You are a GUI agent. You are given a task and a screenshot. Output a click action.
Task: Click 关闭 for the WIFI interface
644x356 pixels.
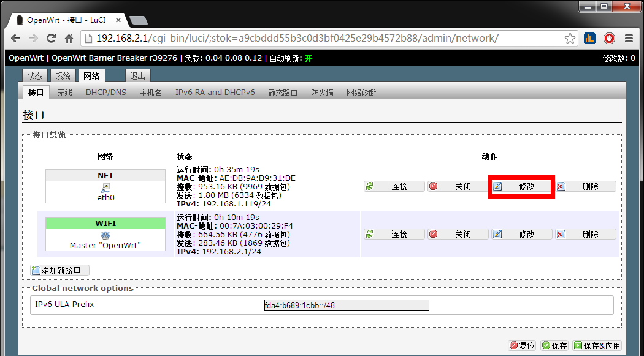pos(458,234)
